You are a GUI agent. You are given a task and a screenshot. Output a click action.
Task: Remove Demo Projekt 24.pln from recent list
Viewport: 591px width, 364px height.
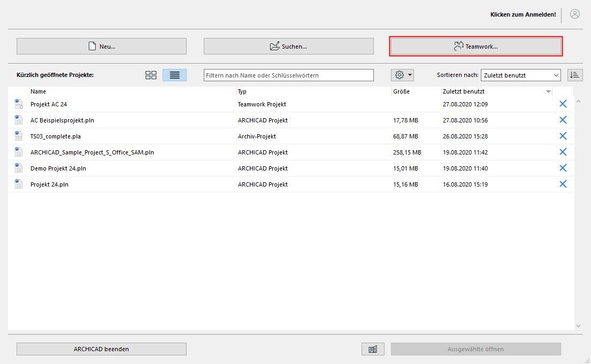pos(563,168)
